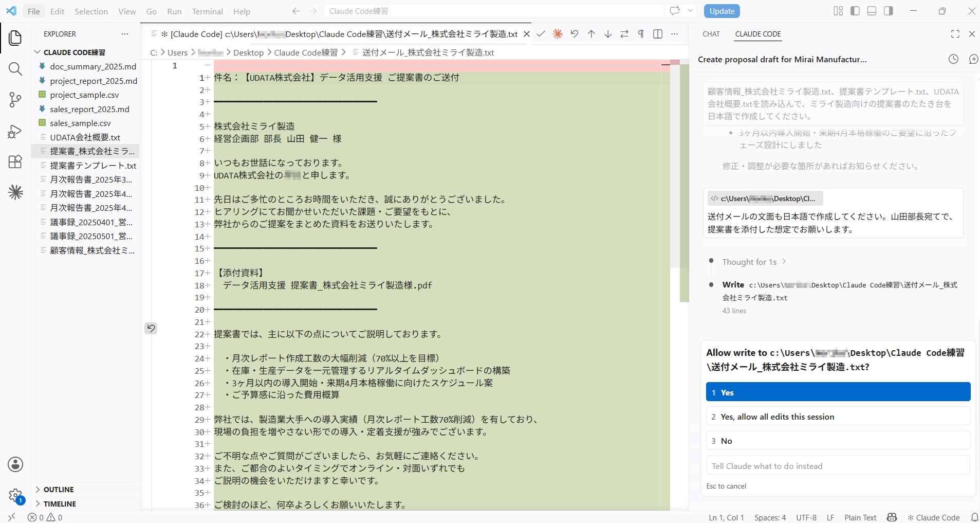Change Plain Text language mode

(860, 517)
